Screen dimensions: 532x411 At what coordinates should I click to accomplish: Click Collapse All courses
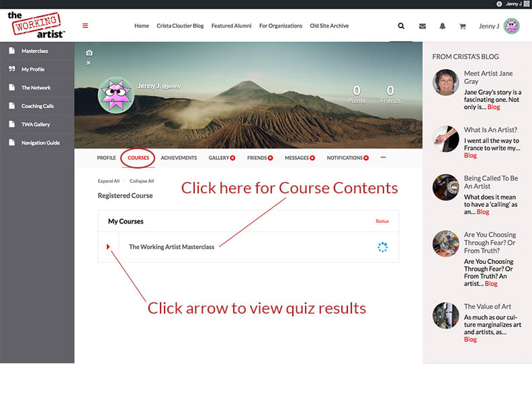(142, 181)
